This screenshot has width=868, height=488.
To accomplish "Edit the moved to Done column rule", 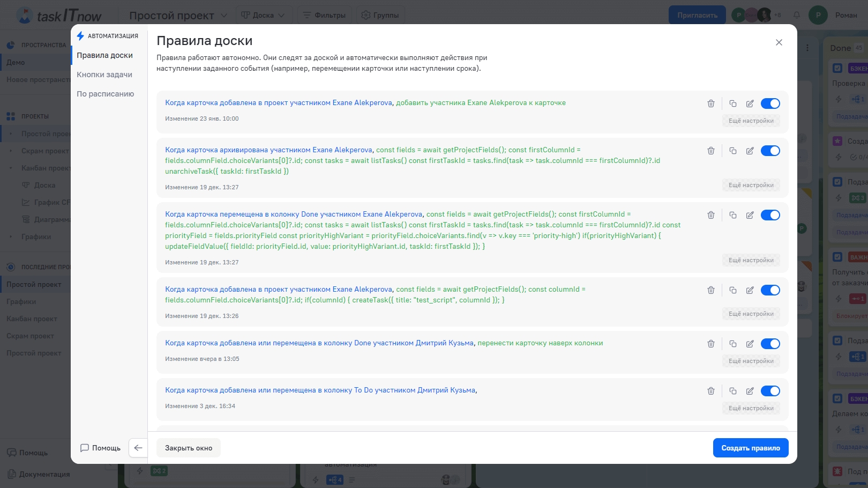I will (750, 215).
